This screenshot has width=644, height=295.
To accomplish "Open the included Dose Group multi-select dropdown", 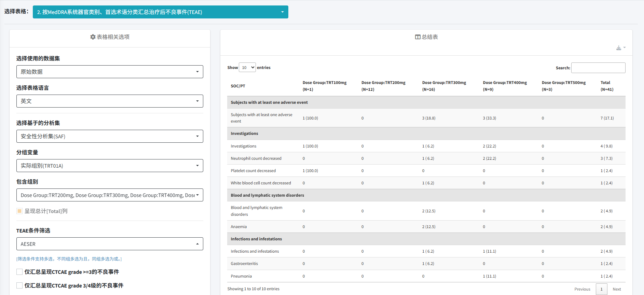I will (110, 195).
